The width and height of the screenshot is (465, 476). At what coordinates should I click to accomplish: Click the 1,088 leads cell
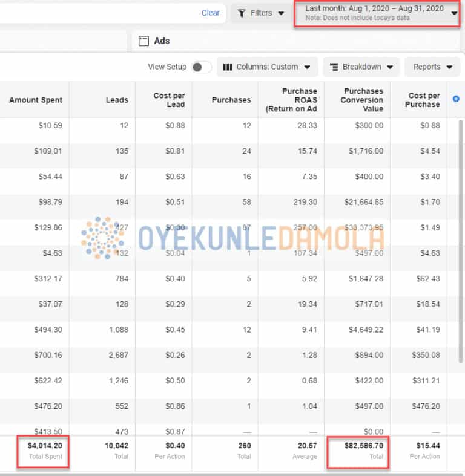pos(119,330)
